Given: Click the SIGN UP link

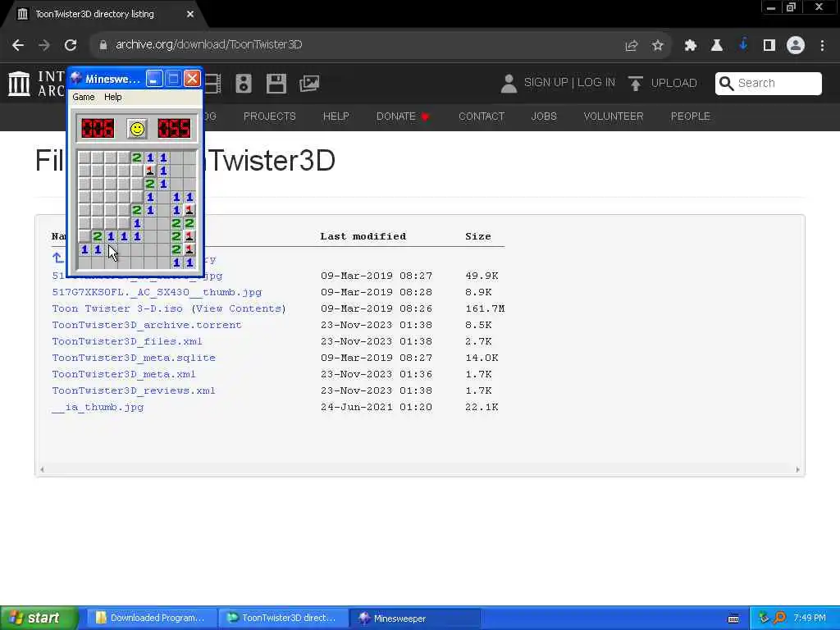Looking at the screenshot, I should coord(546,83).
